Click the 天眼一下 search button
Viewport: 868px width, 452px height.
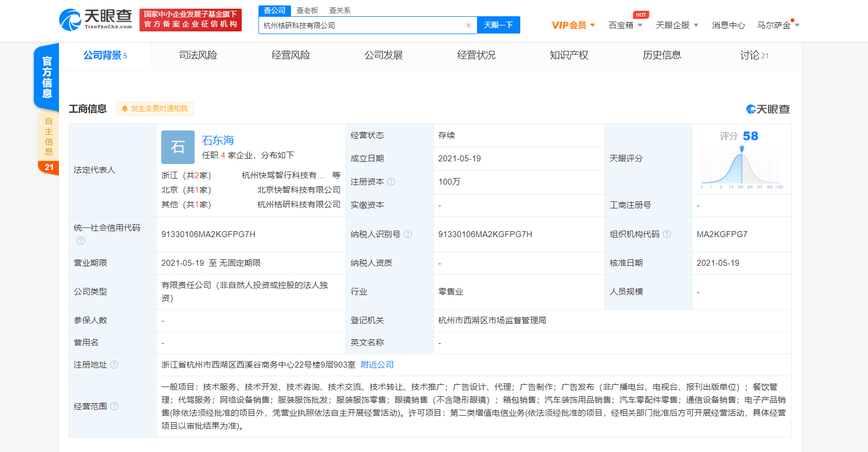(x=498, y=25)
